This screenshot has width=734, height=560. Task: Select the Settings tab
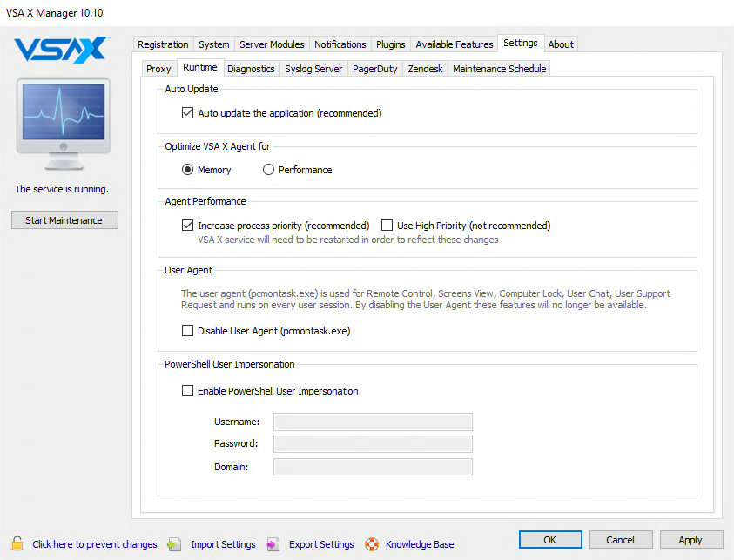pyautogui.click(x=521, y=43)
